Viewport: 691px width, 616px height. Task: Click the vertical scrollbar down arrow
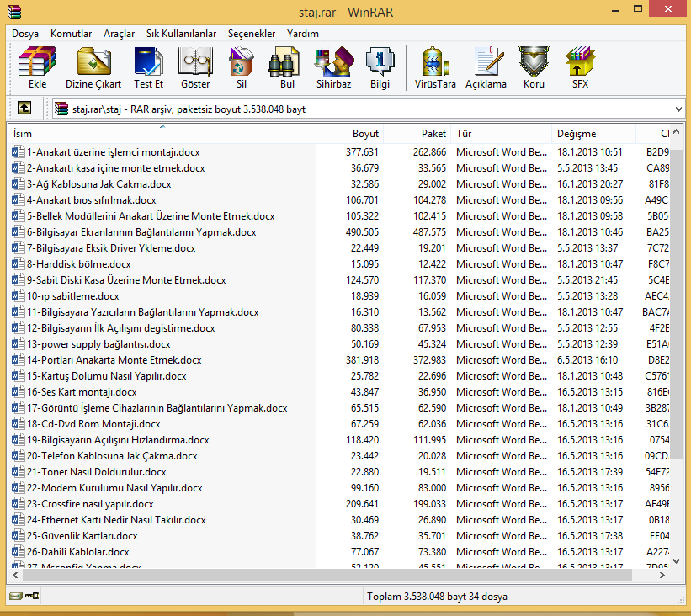(677, 561)
